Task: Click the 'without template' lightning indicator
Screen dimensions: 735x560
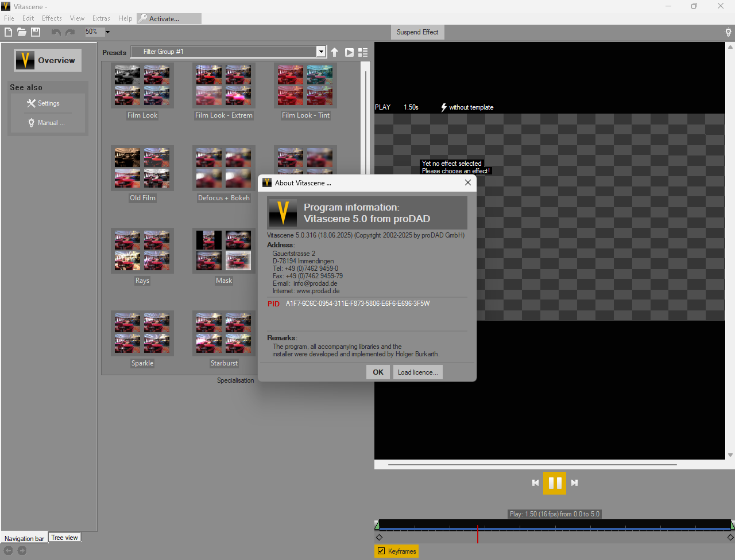Action: [467, 107]
